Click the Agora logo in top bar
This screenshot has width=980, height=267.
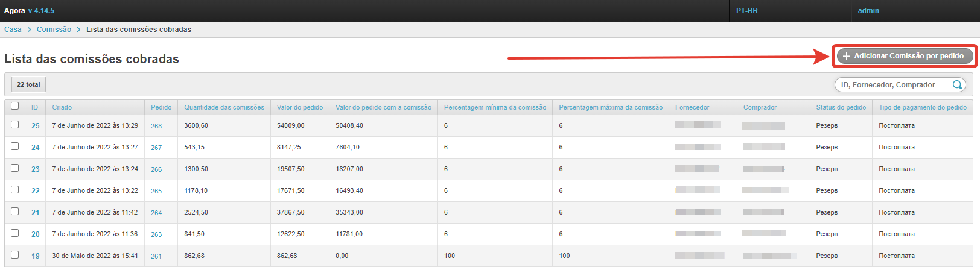[x=14, y=11]
